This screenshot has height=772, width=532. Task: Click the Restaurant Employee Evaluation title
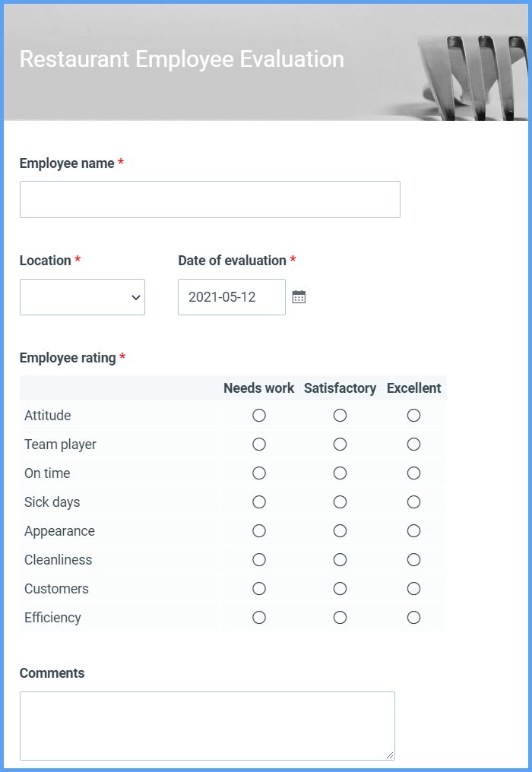(x=182, y=59)
